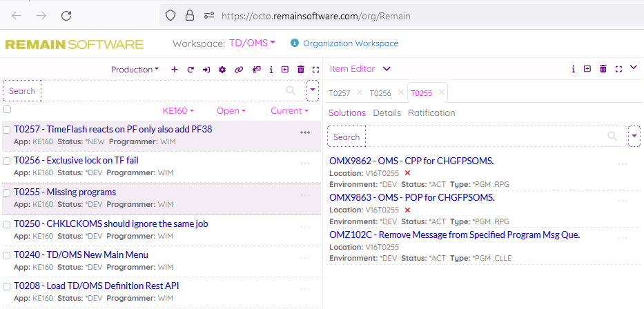Open the Workspace TD/OMS dropdown

click(252, 43)
